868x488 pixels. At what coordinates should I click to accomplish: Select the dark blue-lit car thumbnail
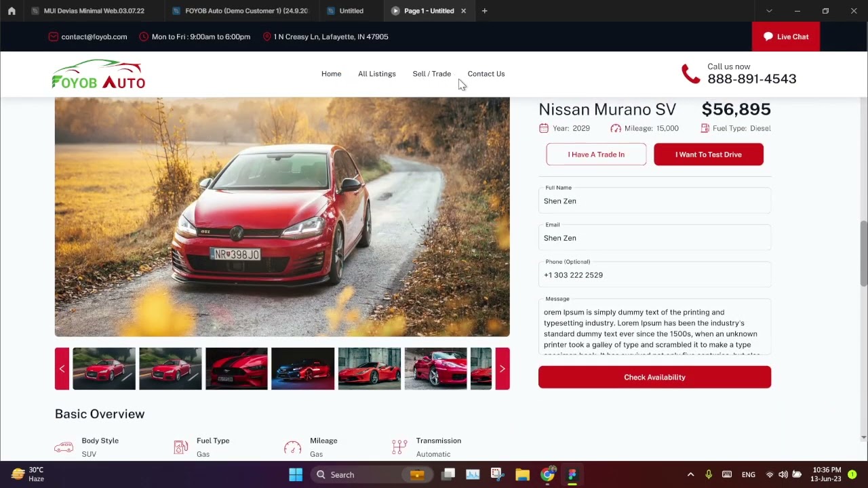pos(303,369)
